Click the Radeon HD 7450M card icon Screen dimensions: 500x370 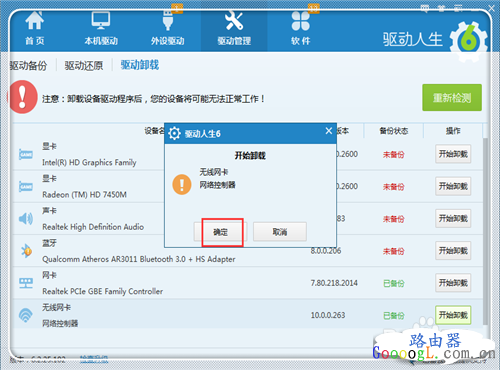tap(26, 187)
